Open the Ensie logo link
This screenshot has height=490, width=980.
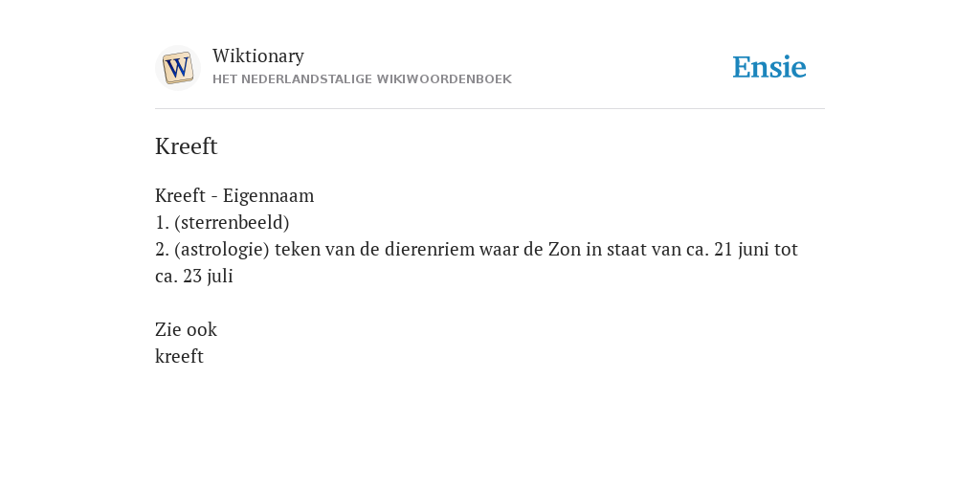769,67
